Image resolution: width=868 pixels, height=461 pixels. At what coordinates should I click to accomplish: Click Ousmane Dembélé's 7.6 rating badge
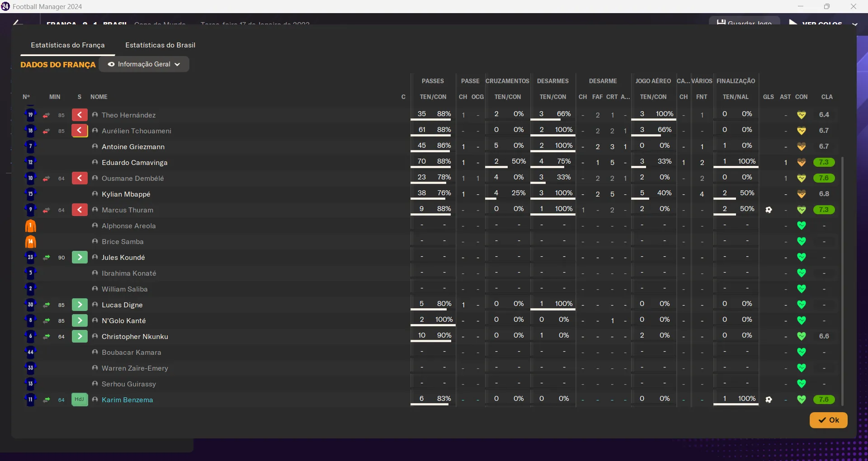(824, 178)
